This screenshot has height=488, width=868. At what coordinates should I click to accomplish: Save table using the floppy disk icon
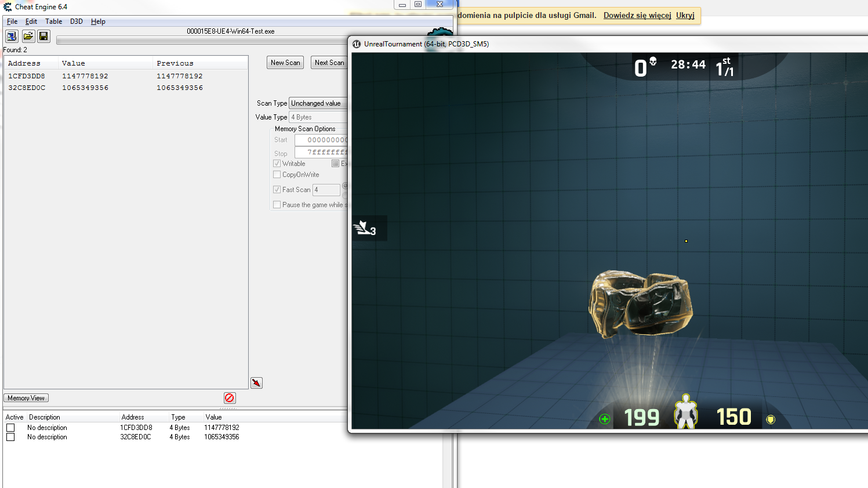[43, 37]
